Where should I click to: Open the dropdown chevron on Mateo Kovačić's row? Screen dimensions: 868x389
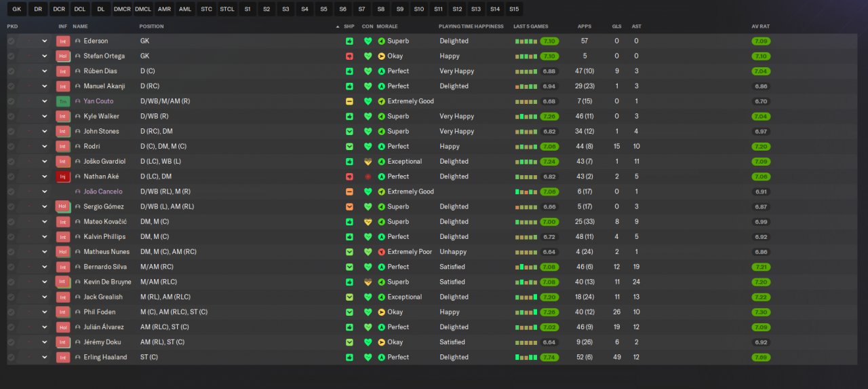45,222
